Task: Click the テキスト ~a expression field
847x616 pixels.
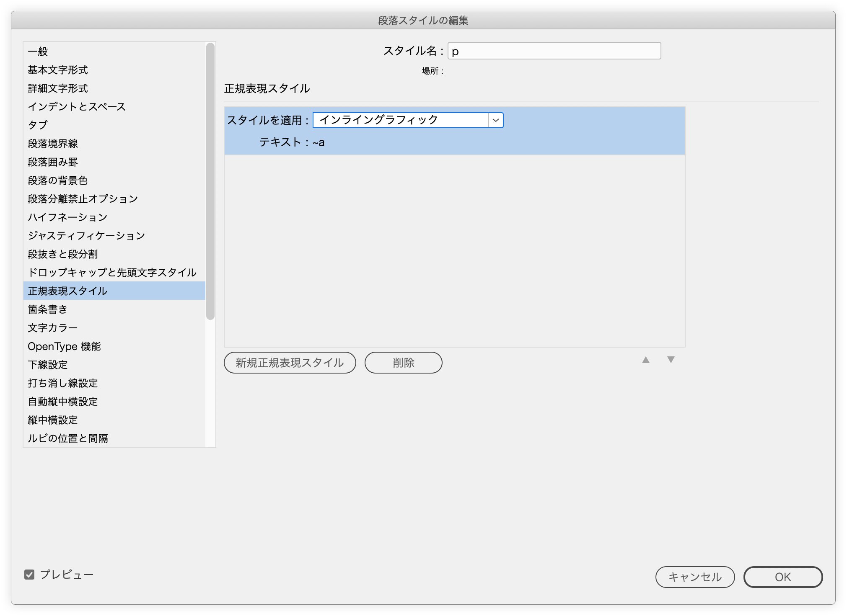Action: 319,142
